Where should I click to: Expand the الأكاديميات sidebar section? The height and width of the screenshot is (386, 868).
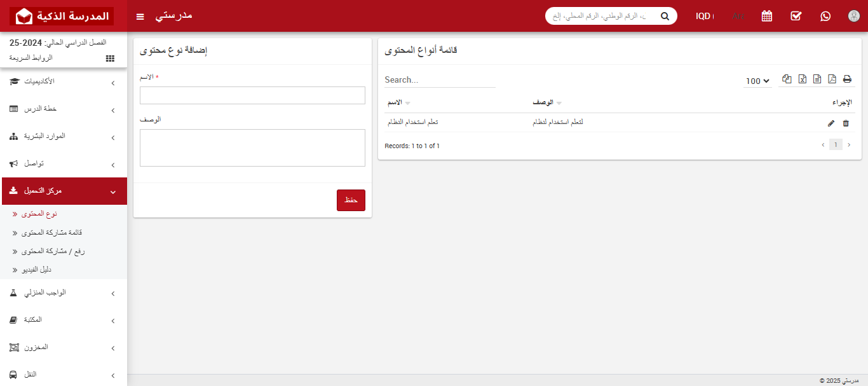64,81
